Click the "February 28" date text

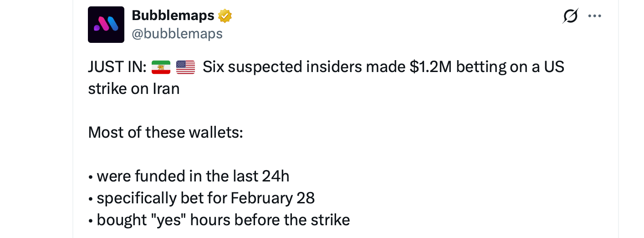[x=273, y=198]
